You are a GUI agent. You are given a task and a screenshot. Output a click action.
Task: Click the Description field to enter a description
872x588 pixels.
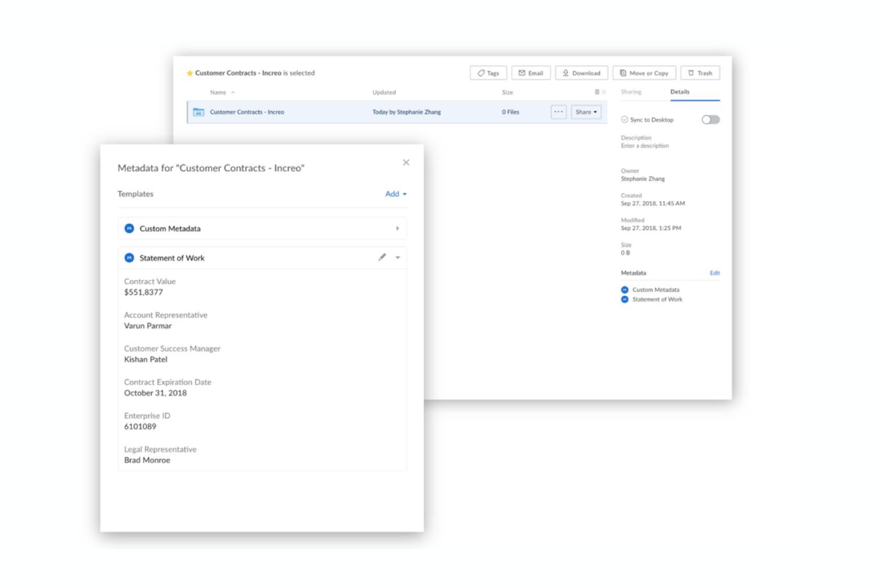(645, 145)
